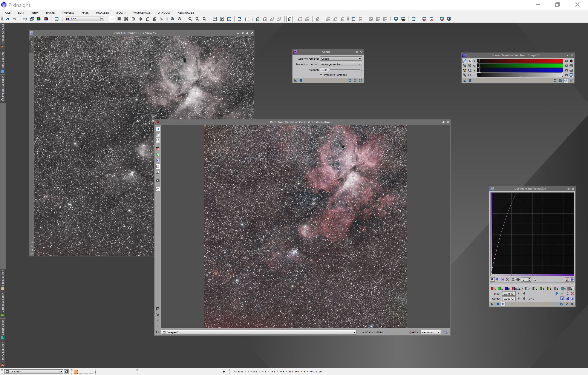Open the Image05 dropdown in status bar
Image resolution: width=588 pixels, height=375 pixels.
point(34,372)
